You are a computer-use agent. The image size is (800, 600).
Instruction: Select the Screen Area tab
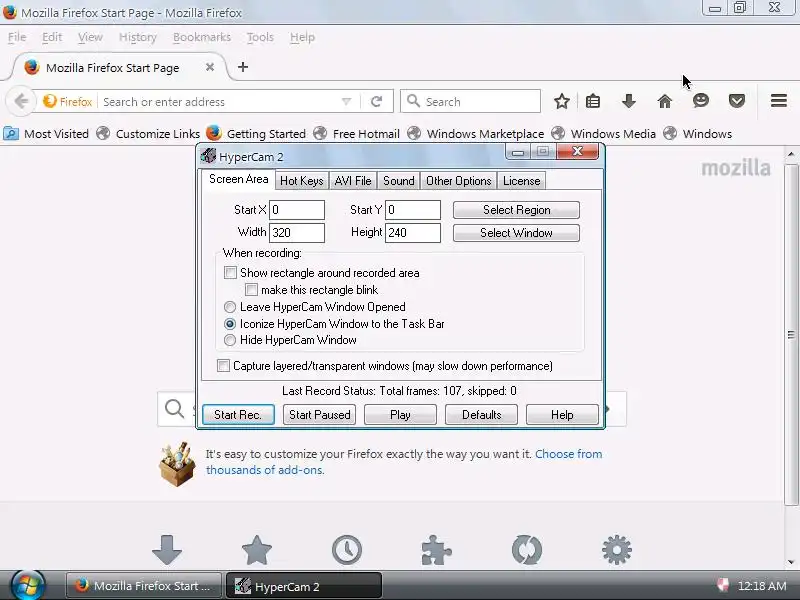coord(238,180)
